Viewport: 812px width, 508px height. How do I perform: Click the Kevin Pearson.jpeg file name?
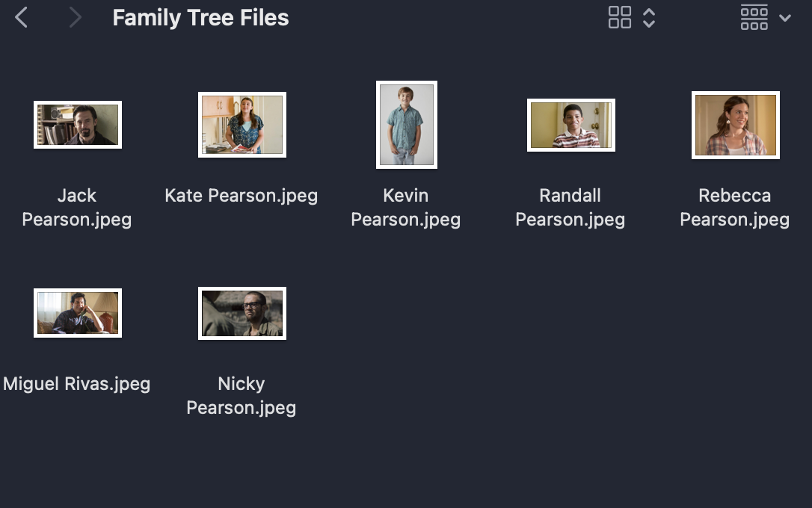[x=405, y=208]
